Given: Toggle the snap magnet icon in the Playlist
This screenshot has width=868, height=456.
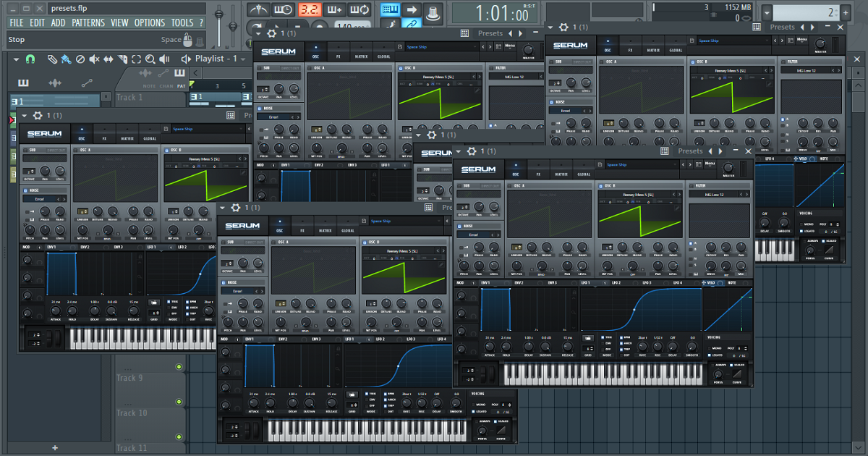Looking at the screenshot, I should (x=29, y=59).
